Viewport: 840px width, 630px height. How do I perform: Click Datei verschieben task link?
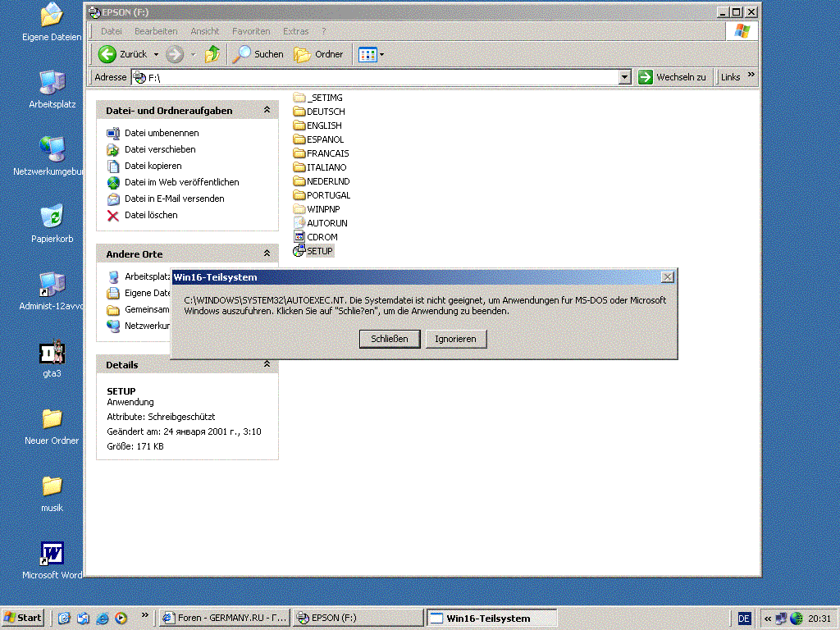(160, 149)
